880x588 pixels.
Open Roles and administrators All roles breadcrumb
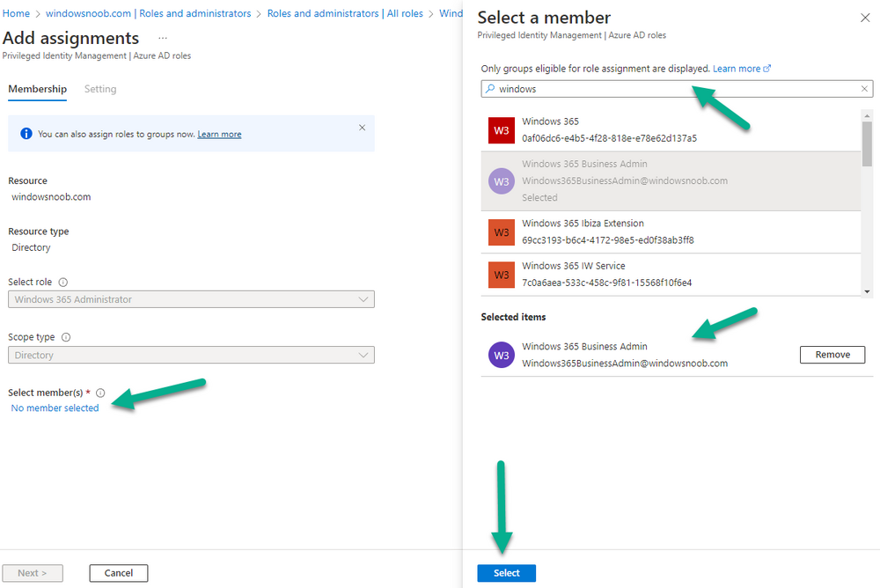coord(345,13)
